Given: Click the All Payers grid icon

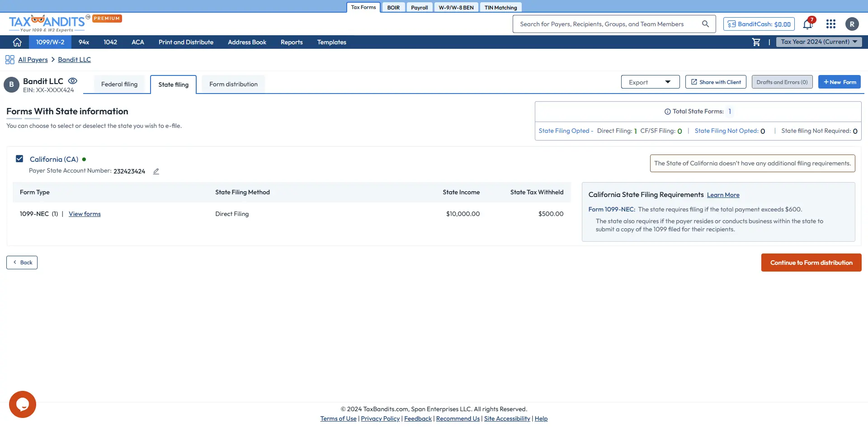Looking at the screenshot, I should [x=10, y=60].
